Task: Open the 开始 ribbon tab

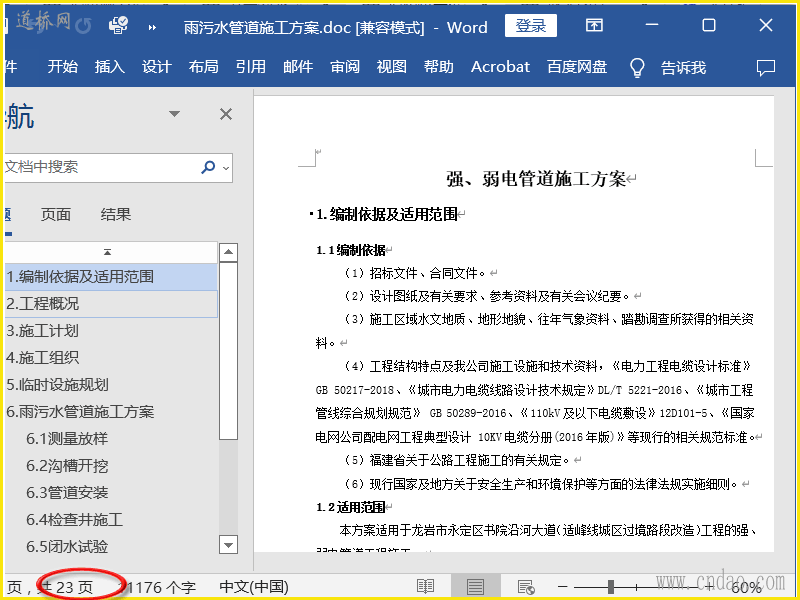Action: [63, 67]
